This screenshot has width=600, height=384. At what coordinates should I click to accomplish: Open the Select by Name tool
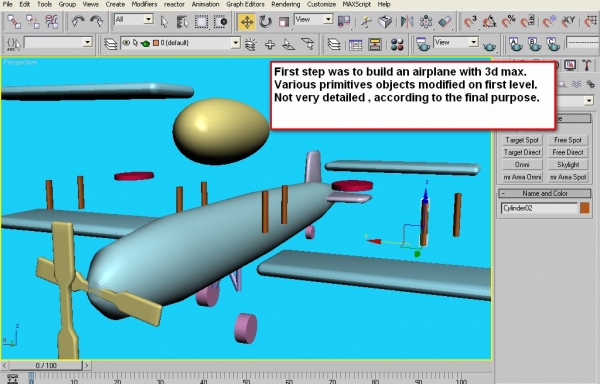tap(183, 22)
